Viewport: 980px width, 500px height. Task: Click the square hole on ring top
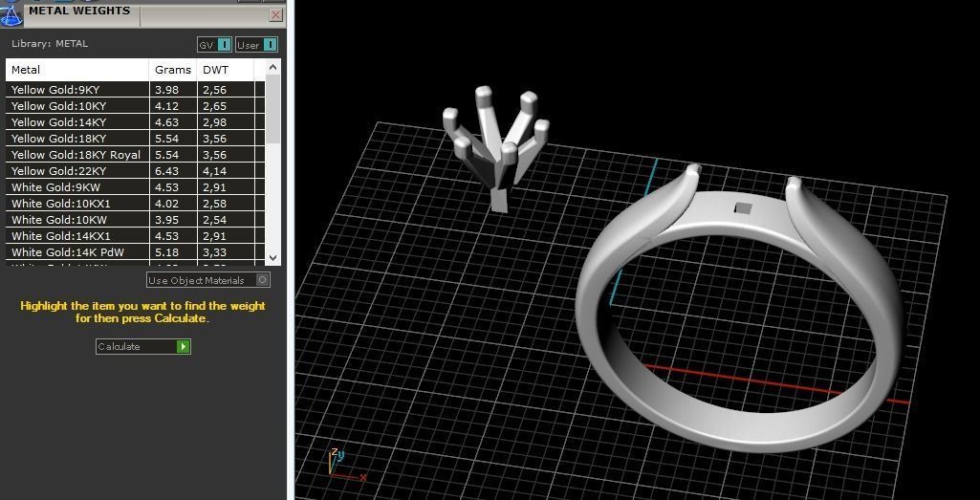coord(742,208)
